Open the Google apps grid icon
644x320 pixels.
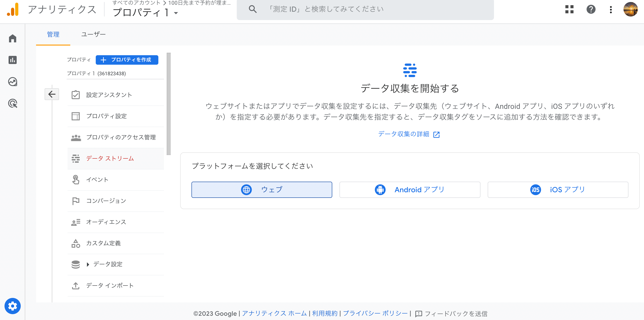[569, 9]
